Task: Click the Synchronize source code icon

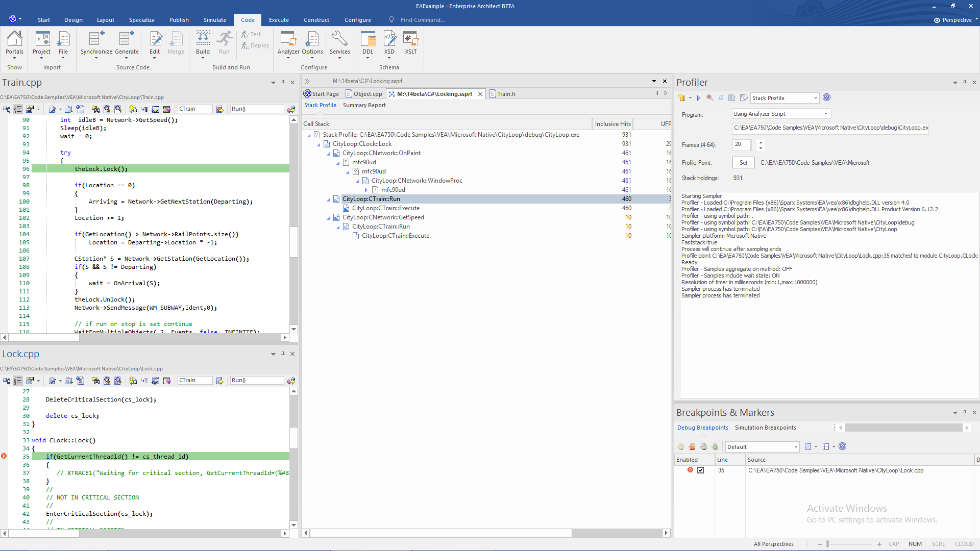Action: pyautogui.click(x=96, y=40)
